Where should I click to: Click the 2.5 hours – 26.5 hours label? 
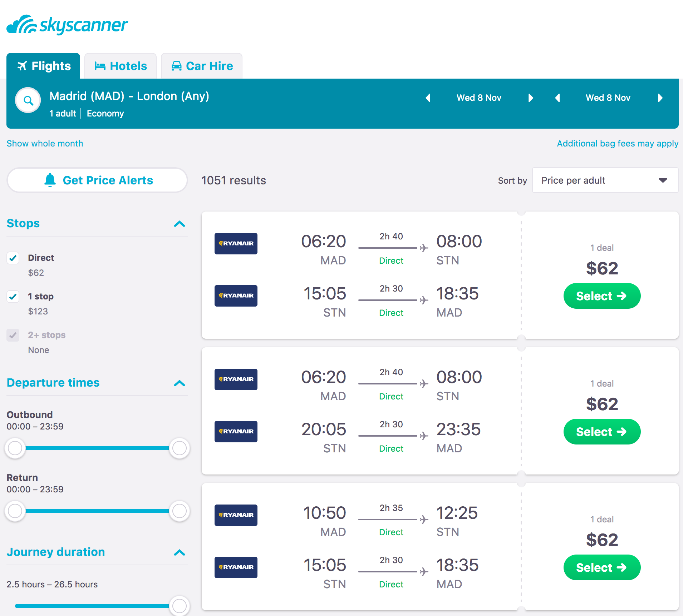tap(52, 585)
